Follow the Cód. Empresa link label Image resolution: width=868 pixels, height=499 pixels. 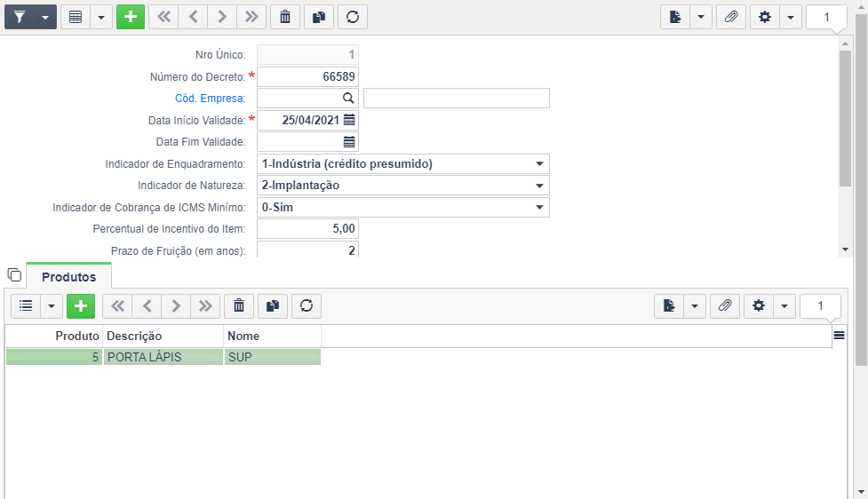click(x=210, y=99)
